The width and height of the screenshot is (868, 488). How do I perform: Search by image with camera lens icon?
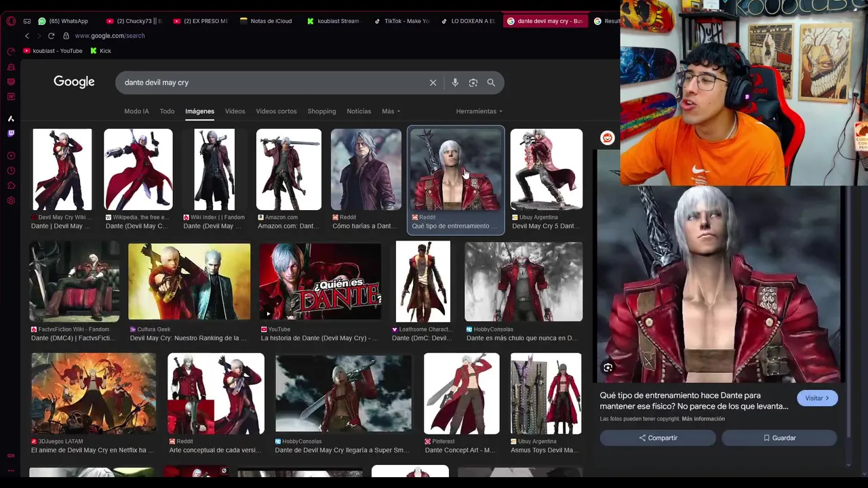473,83
